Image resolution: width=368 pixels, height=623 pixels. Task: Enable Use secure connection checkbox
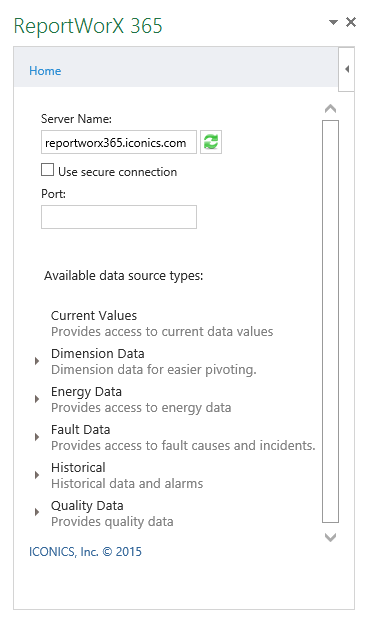coord(47,170)
